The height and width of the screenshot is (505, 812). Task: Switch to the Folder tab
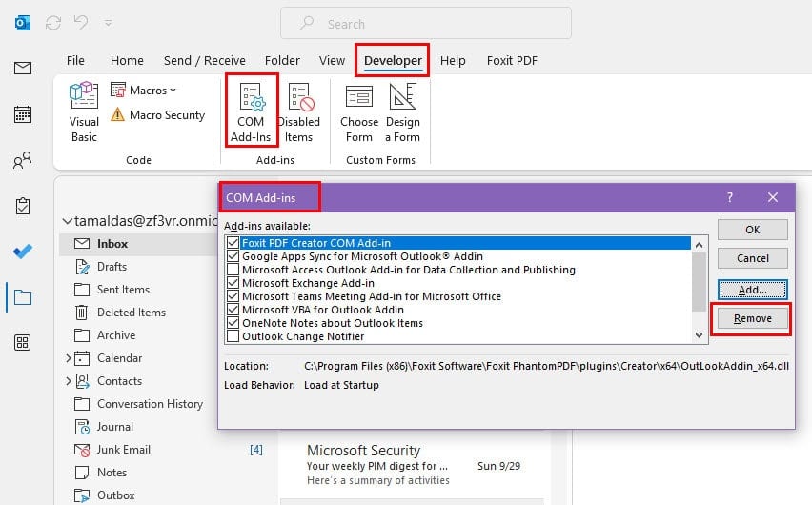(282, 61)
